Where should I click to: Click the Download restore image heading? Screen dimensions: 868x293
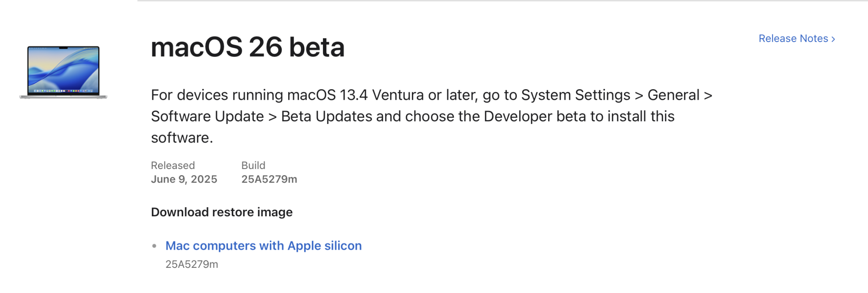point(221,212)
